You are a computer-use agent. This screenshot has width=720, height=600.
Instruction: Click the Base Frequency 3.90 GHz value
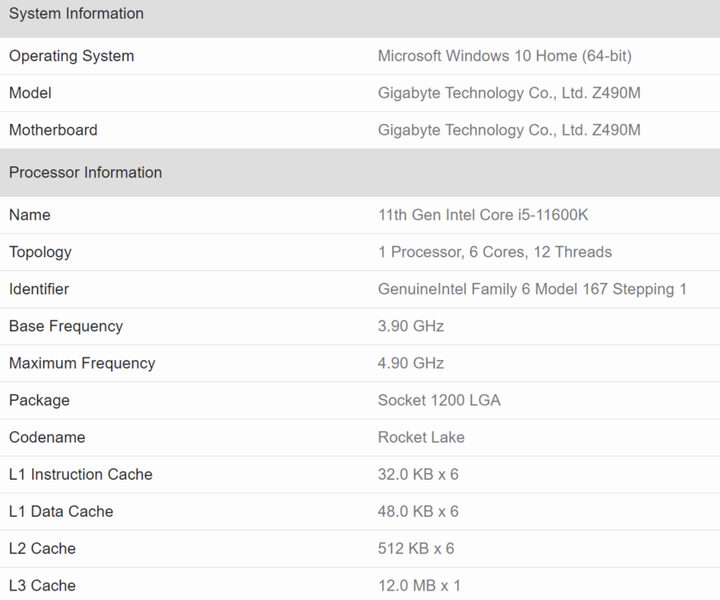410,326
